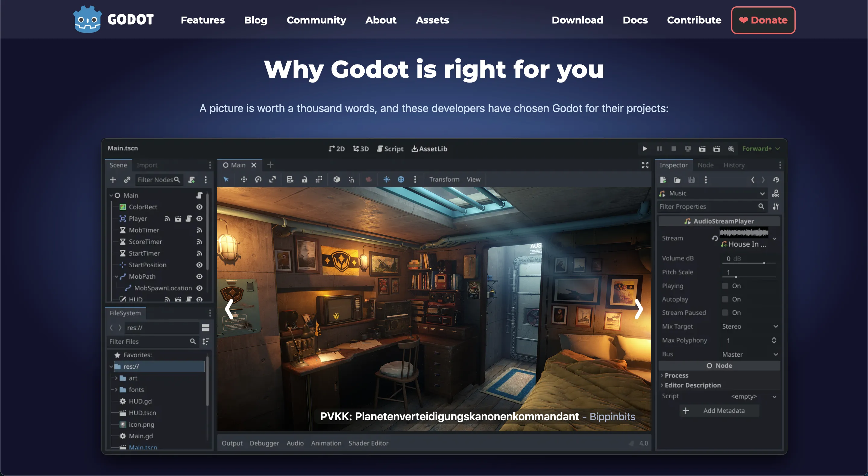Screen dimensions: 868x476
Task: Click the Godot robot logo icon
Action: click(x=87, y=20)
